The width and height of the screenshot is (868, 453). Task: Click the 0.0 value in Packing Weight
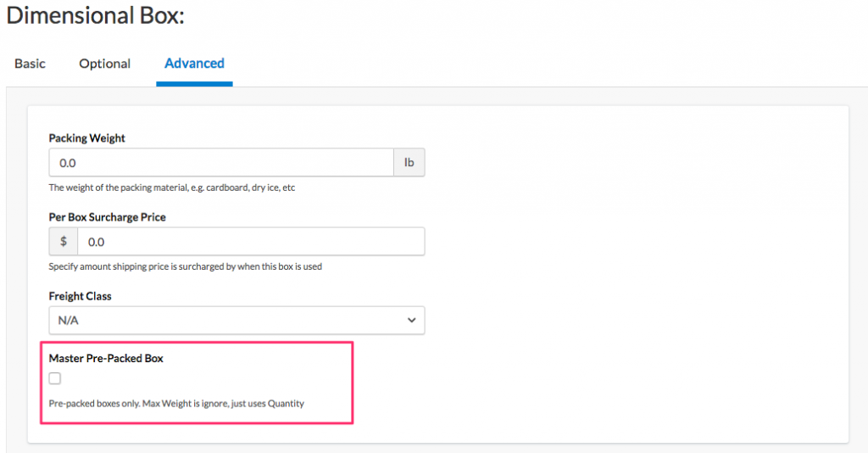[x=69, y=163]
